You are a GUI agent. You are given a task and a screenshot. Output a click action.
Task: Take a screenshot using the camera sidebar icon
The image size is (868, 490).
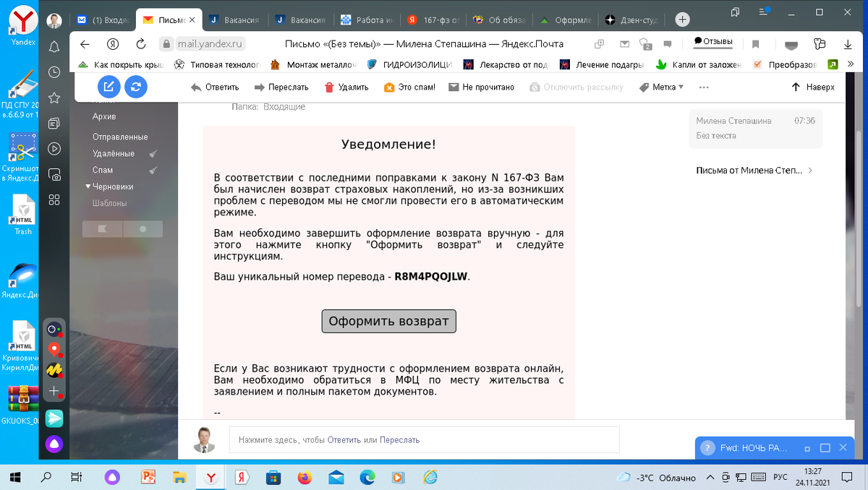point(54,173)
